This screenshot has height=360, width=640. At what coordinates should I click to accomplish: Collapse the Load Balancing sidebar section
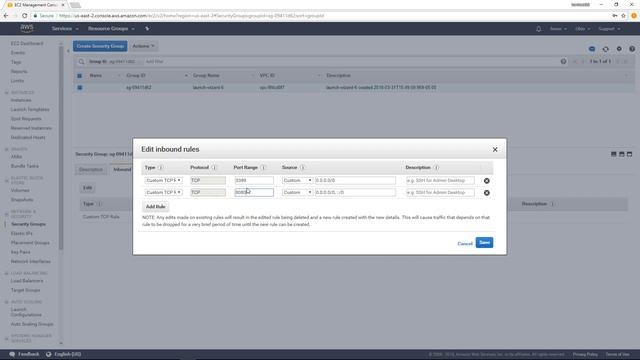pos(7,273)
